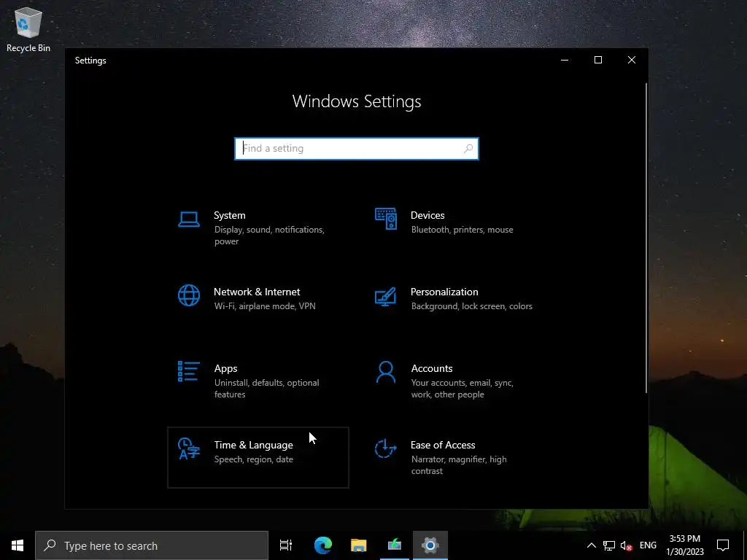Open Task View on the taskbar

tap(286, 545)
